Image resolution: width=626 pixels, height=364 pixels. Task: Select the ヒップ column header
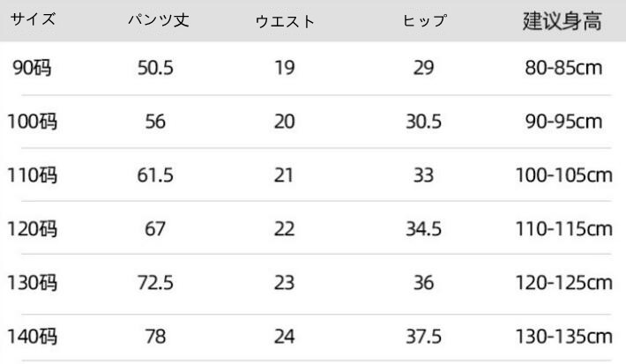[424, 21]
